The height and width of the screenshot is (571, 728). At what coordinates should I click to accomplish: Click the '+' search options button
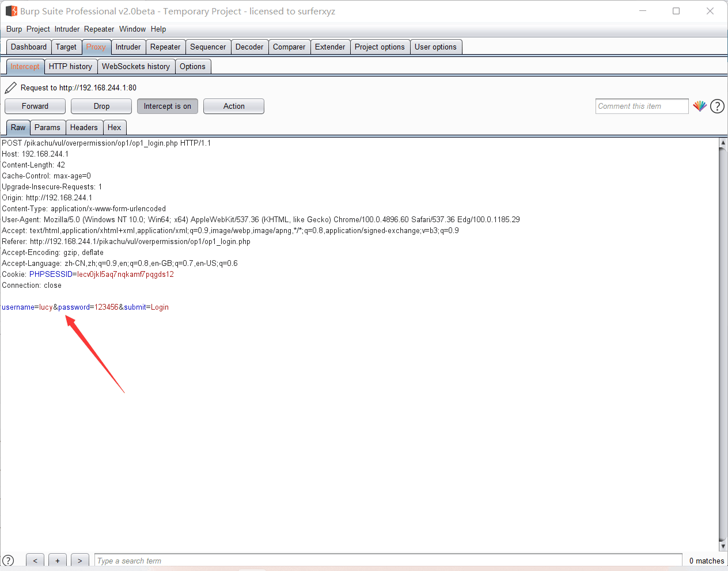coord(58,561)
